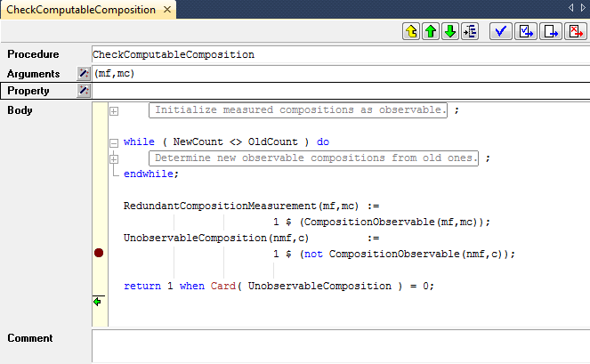The height and width of the screenshot is (364, 590).
Task: Click the Arguments label
Action: (x=34, y=74)
